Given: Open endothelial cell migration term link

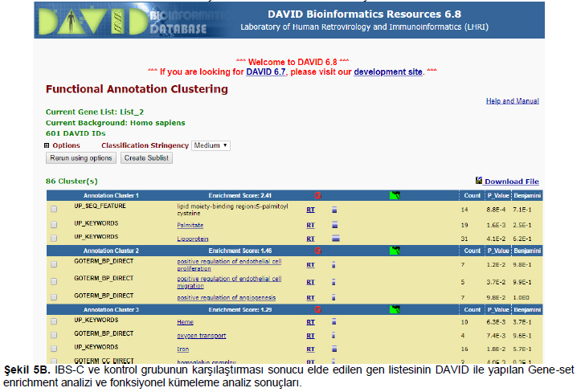Looking at the screenshot, I should pos(229,282).
